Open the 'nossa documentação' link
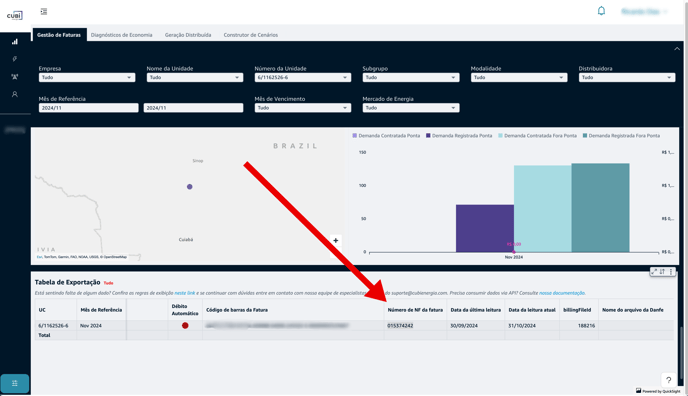Screen dimensions: 688x396 pyautogui.click(x=562, y=293)
